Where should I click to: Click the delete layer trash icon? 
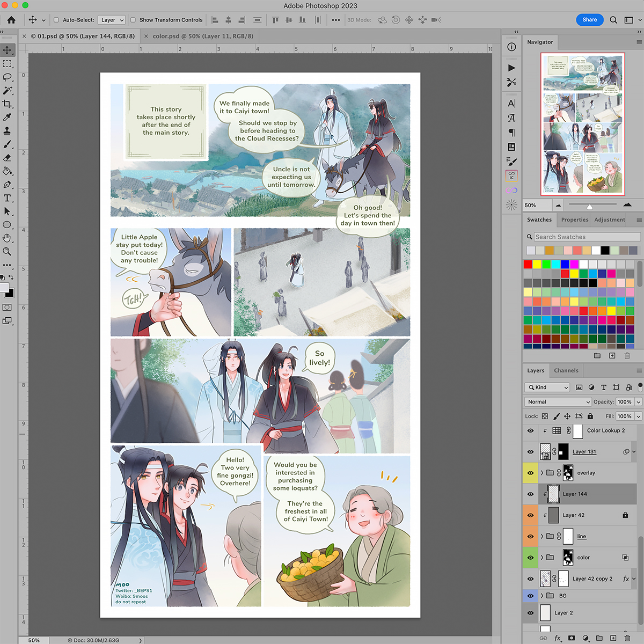[x=627, y=638]
